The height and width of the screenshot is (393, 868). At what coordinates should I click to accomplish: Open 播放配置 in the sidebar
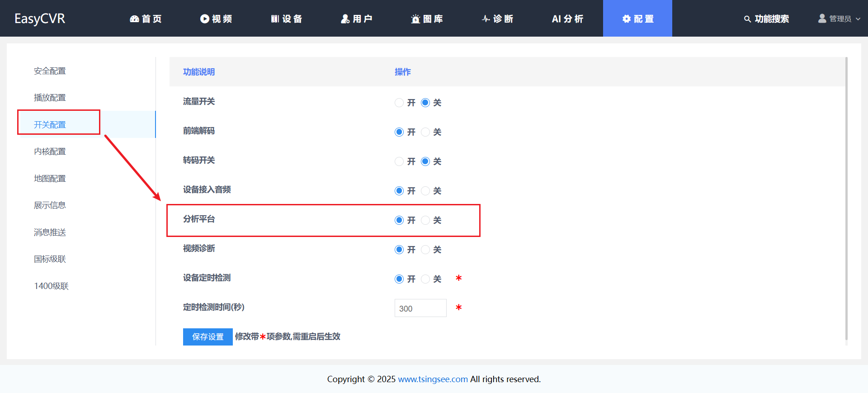(50, 98)
